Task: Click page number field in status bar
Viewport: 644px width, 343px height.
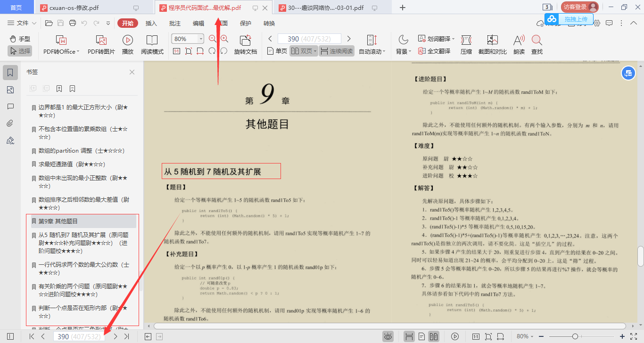Action: (x=78, y=336)
